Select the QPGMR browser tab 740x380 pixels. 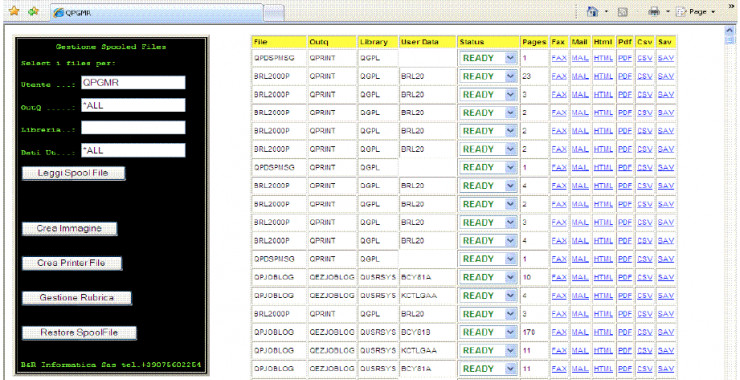157,13
